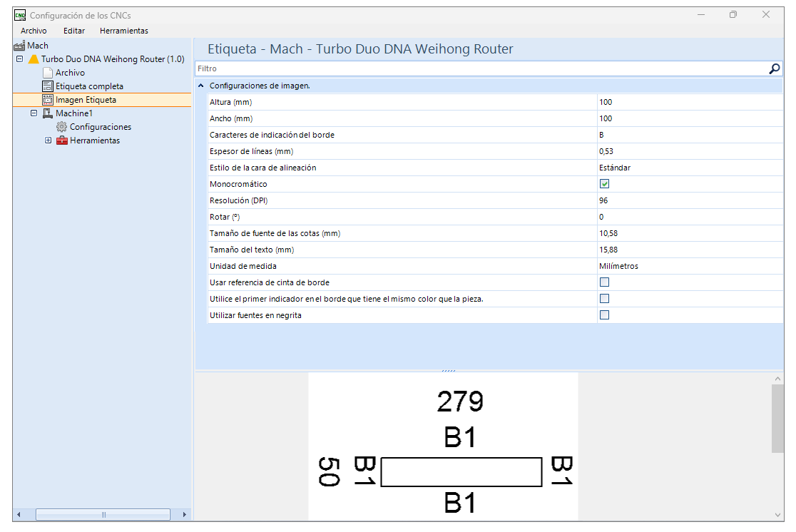The image size is (796, 532).
Task: Close the Configuración de los CNCs window
Action: (x=766, y=15)
